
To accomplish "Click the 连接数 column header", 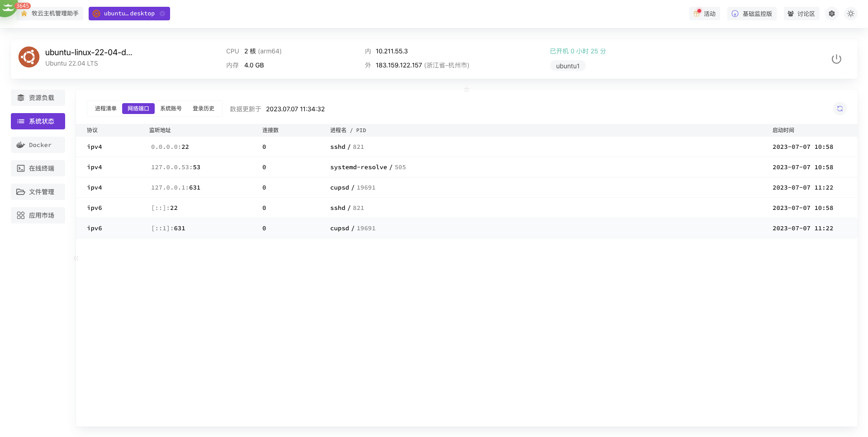I will click(270, 130).
